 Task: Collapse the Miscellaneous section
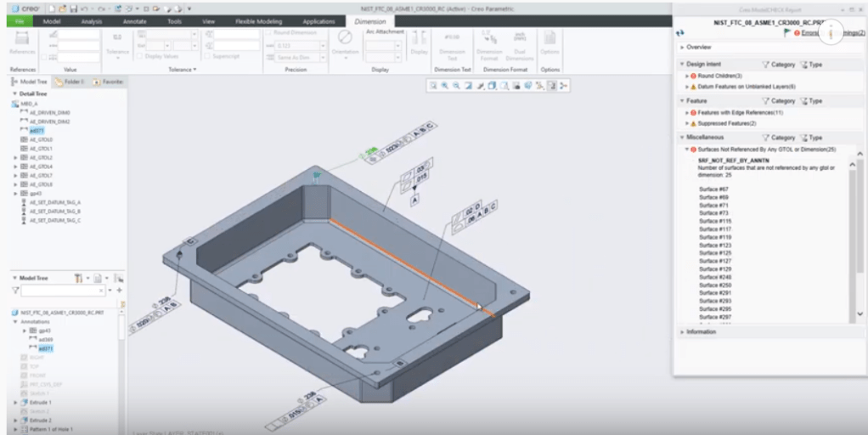point(682,137)
